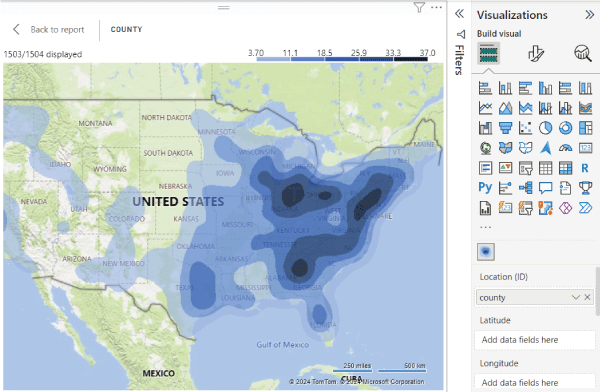Expand the Filters pane with double chevron

(460, 14)
